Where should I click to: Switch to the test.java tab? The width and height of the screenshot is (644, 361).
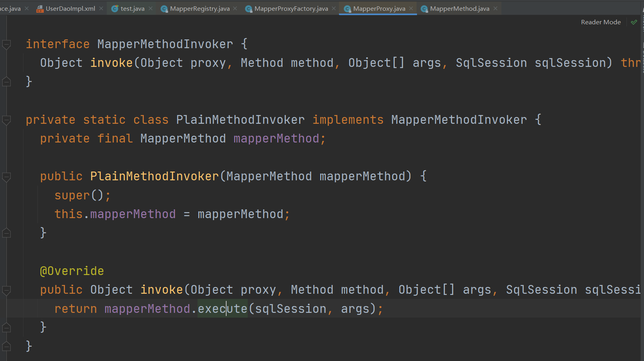pos(133,8)
